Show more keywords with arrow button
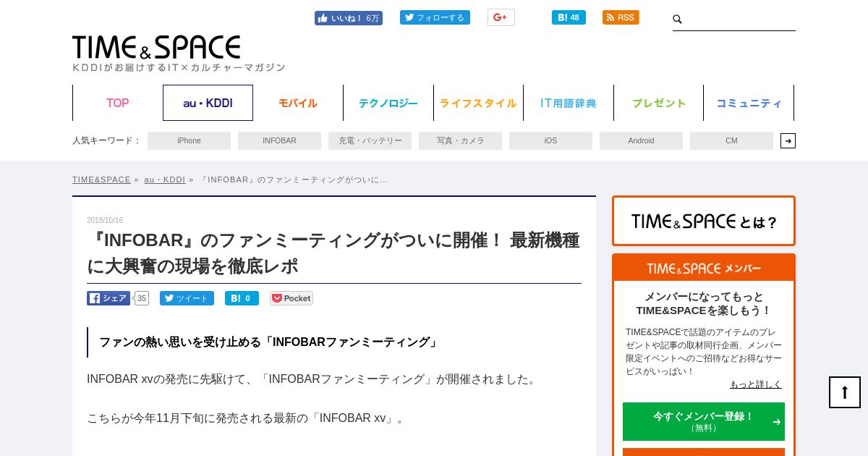 tap(788, 140)
